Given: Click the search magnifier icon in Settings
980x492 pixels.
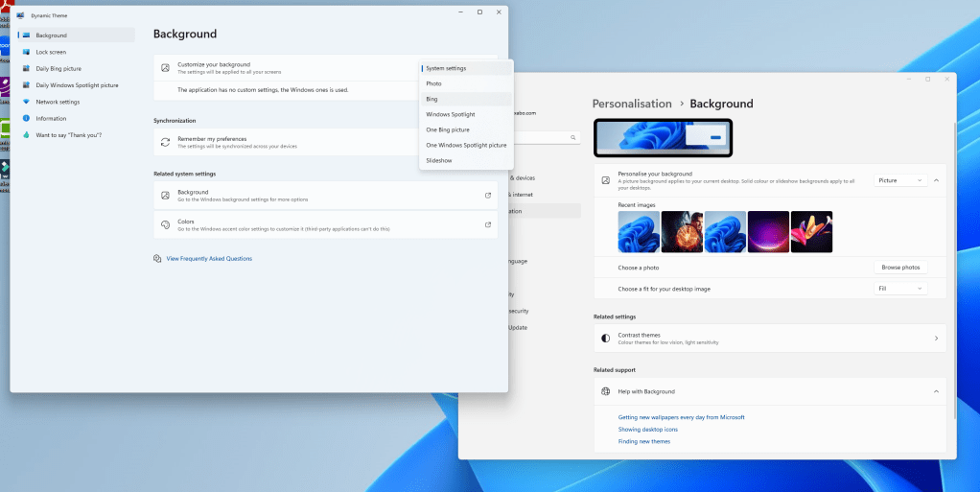Looking at the screenshot, I should tap(572, 137).
